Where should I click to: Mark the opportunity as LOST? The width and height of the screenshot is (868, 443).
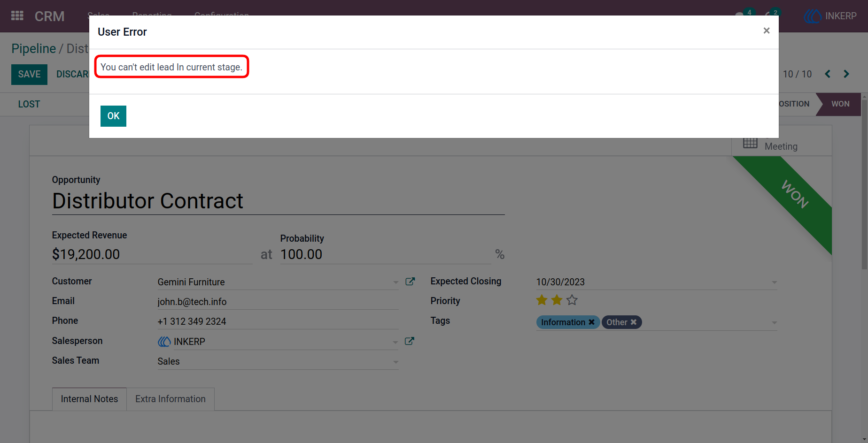point(29,104)
